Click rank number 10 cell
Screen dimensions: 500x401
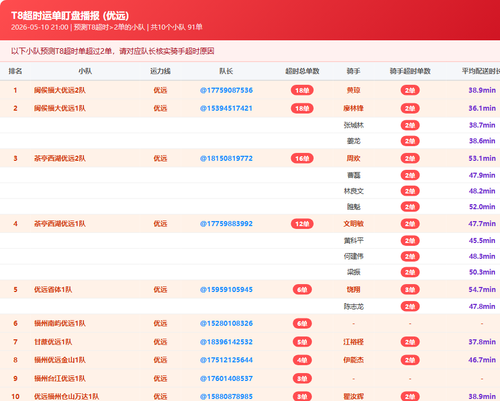coord(15,397)
